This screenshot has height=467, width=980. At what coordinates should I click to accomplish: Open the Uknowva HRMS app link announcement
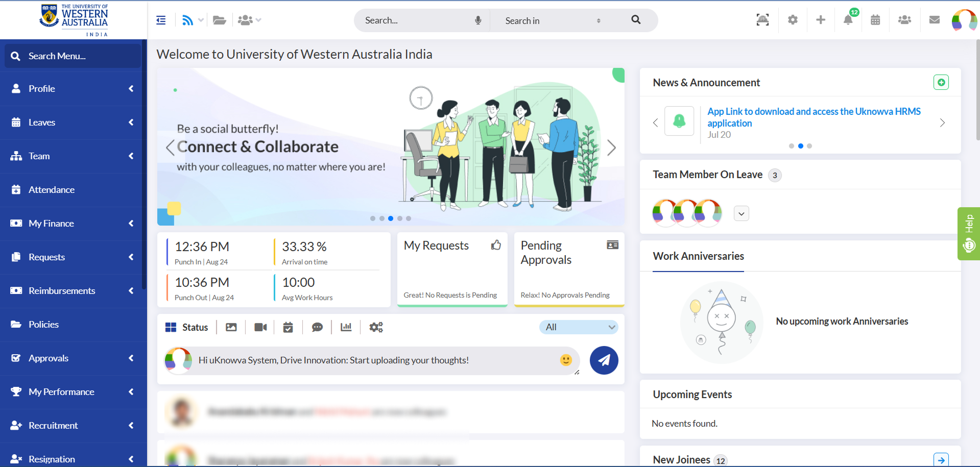pos(814,117)
